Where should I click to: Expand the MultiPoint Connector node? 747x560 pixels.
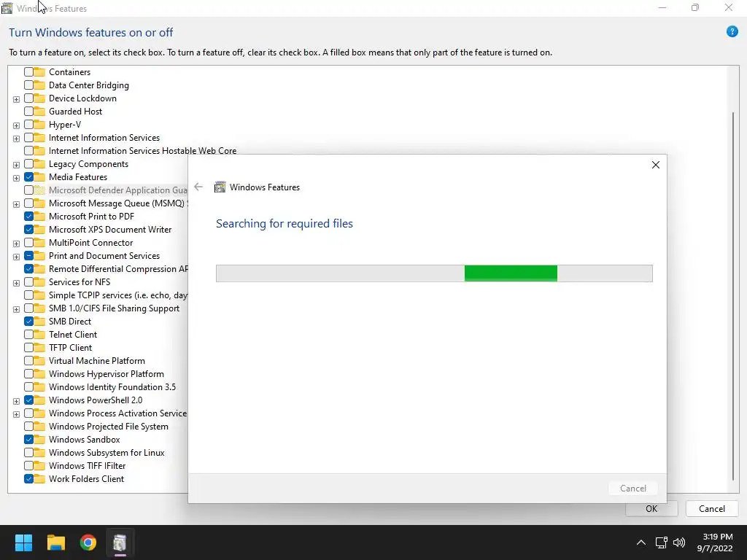click(x=16, y=244)
